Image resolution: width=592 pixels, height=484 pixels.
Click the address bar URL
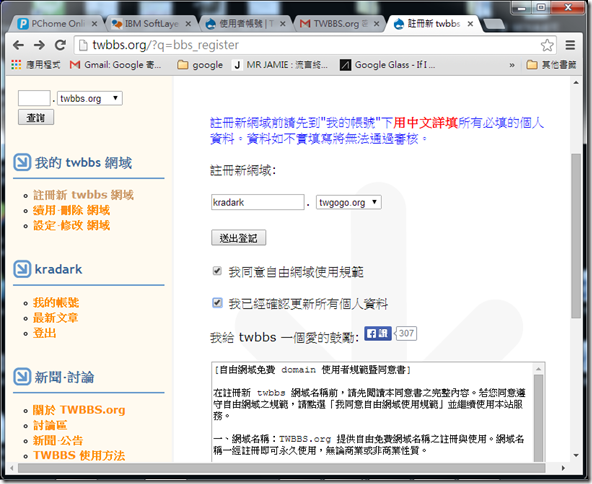click(x=165, y=45)
